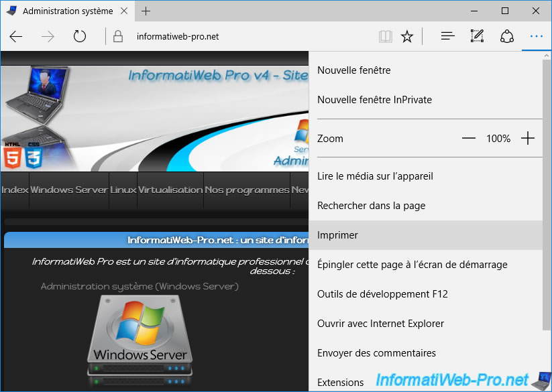Close the Edge browser window

click(x=536, y=11)
